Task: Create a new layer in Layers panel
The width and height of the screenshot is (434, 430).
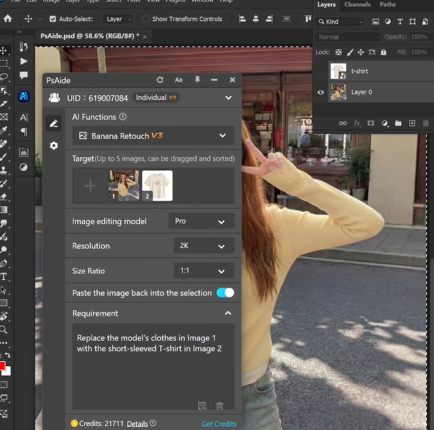Action: (x=412, y=123)
